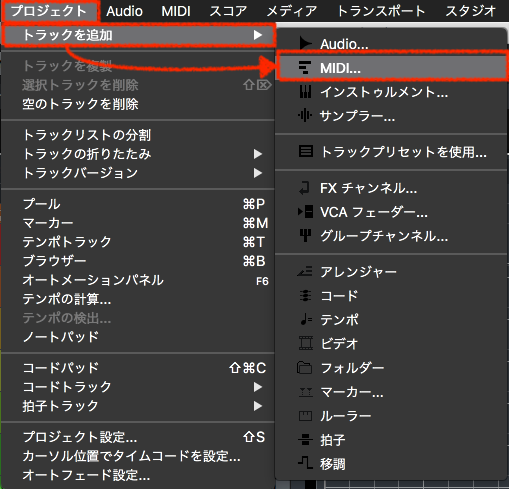Click the コード track icon in submenu
This screenshot has width=509, height=489.
(x=305, y=296)
